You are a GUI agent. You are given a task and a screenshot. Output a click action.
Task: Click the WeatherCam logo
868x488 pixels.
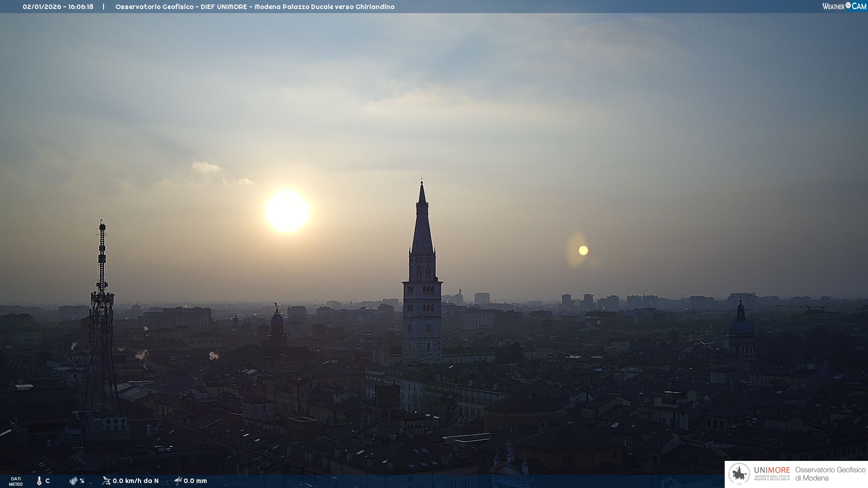pos(844,6)
